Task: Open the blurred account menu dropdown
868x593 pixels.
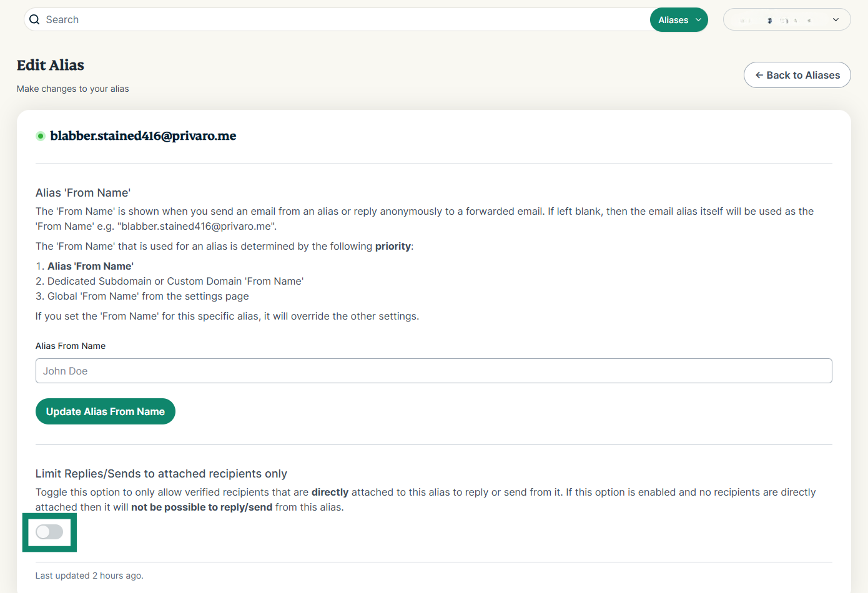Action: [x=787, y=19]
